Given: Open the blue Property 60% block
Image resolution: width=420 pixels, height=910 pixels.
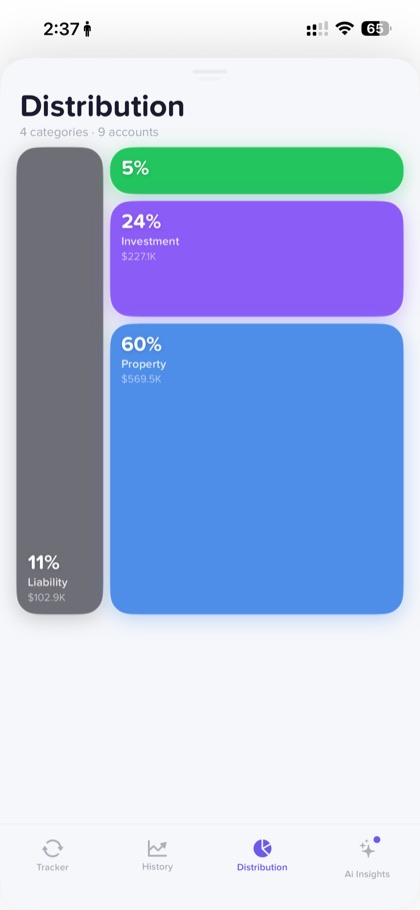Looking at the screenshot, I should tap(256, 469).
